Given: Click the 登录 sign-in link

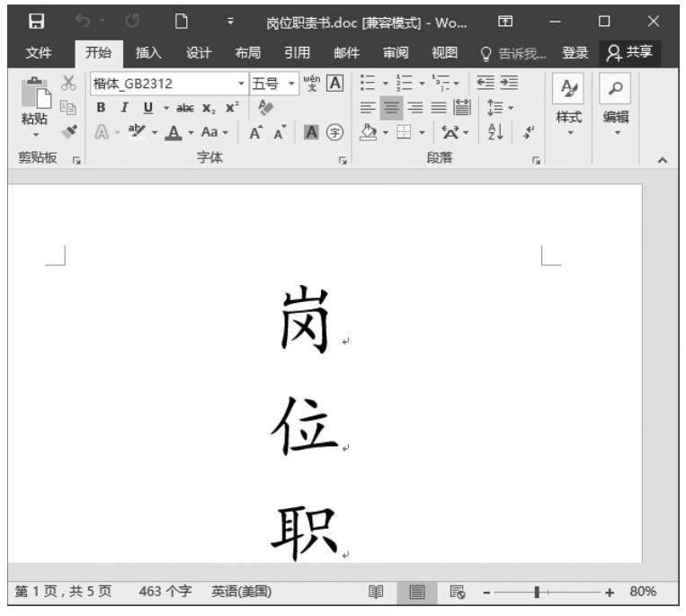Looking at the screenshot, I should [x=575, y=53].
